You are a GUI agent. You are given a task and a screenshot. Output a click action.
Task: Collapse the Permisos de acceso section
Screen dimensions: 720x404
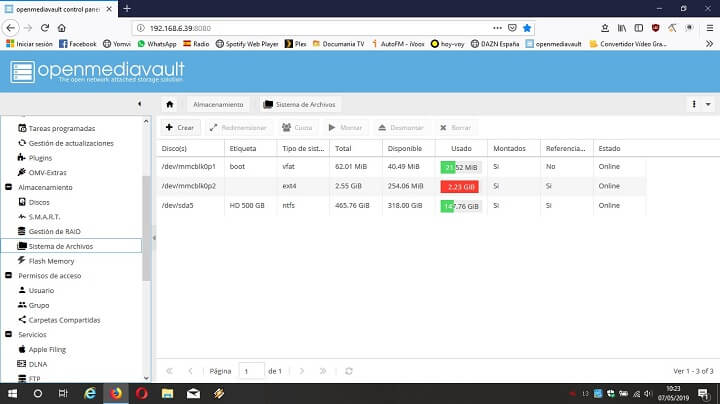[9, 275]
